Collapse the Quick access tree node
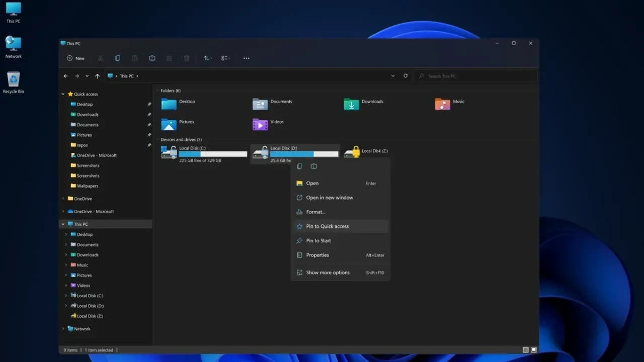Image resolution: width=644 pixels, height=362 pixels. [x=63, y=94]
